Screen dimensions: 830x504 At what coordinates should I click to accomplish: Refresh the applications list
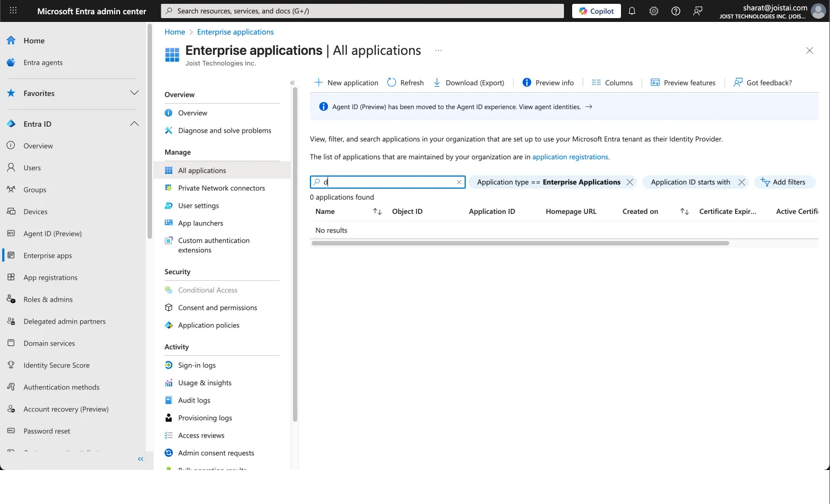405,83
